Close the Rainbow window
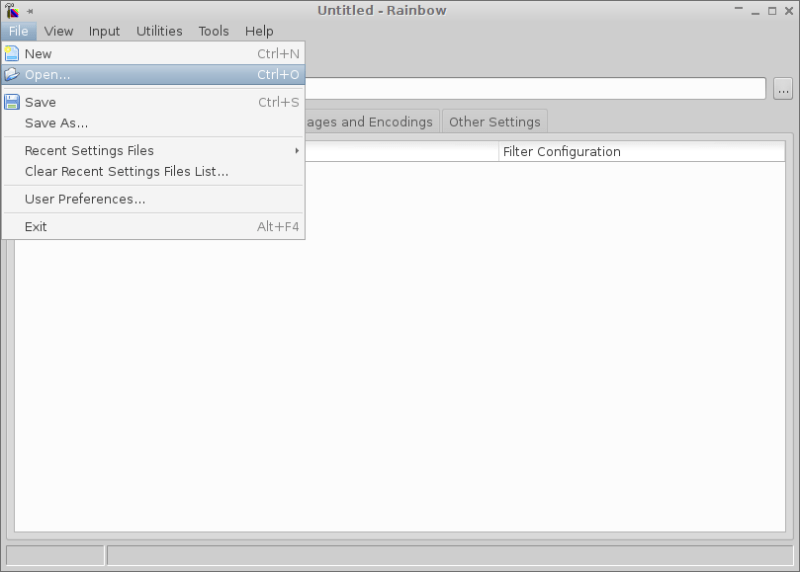The image size is (800, 572). (789, 11)
